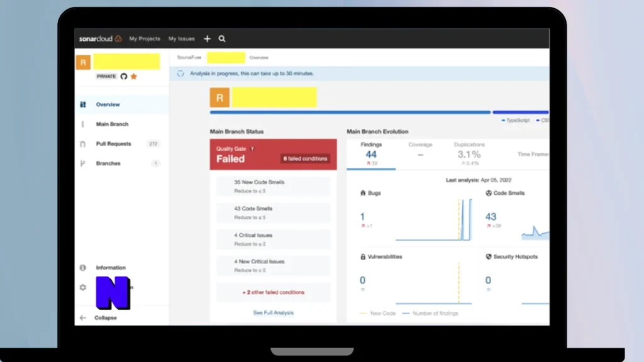Image resolution: width=644 pixels, height=362 pixels.
Task: Click the plus create icon
Action: pyautogui.click(x=207, y=38)
